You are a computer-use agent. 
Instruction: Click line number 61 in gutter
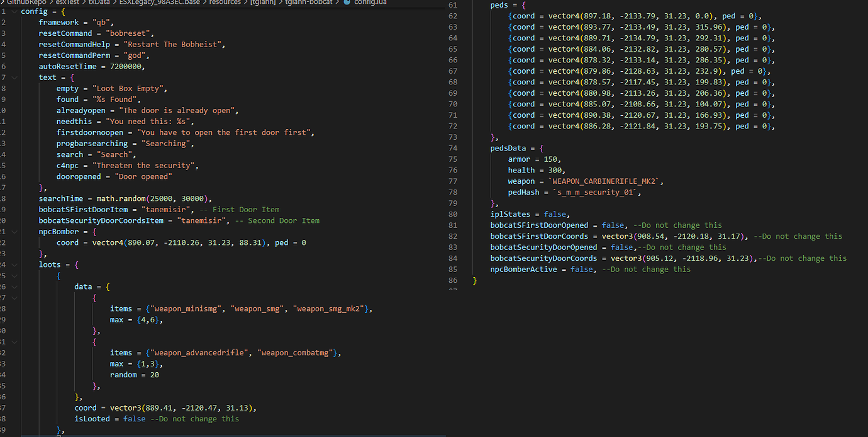tap(452, 5)
